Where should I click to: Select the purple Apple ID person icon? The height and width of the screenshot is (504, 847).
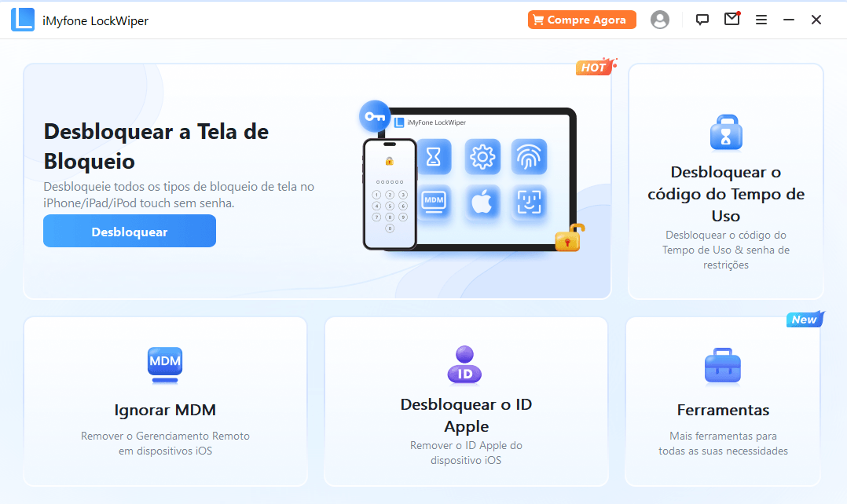click(x=464, y=365)
